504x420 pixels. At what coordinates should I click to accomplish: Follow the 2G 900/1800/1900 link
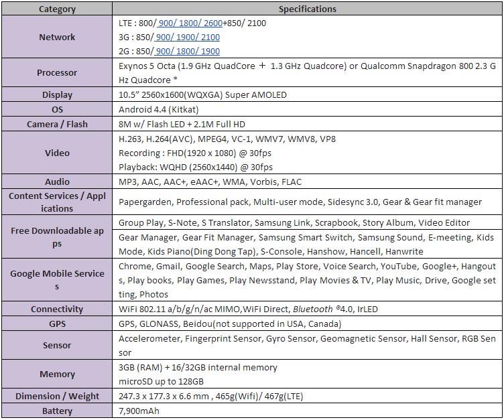pyautogui.click(x=187, y=51)
